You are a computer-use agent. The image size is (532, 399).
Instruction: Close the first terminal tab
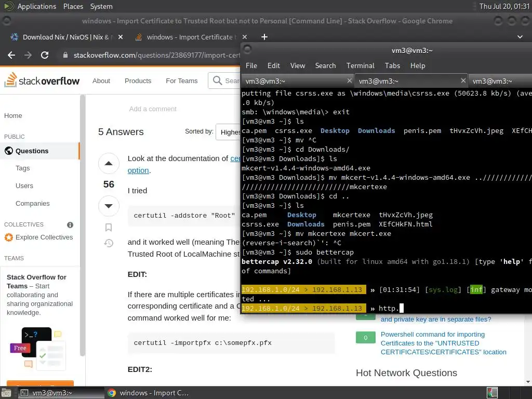[x=350, y=81]
